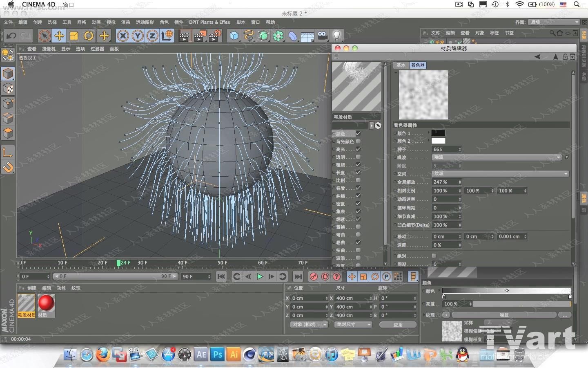The image size is (588, 368).
Task: Add floor environment object icon
Action: pos(307,36)
